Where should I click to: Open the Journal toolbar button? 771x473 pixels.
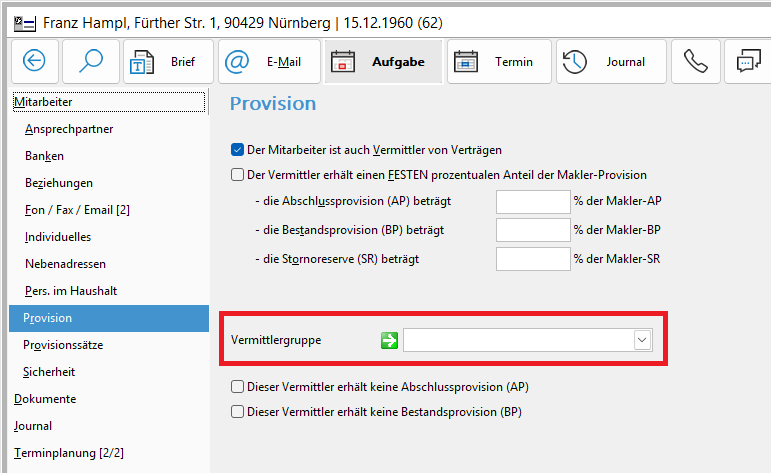tap(609, 62)
